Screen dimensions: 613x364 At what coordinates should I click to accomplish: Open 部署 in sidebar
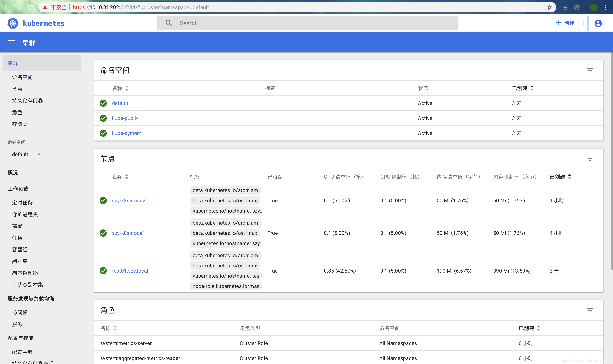pyautogui.click(x=17, y=226)
